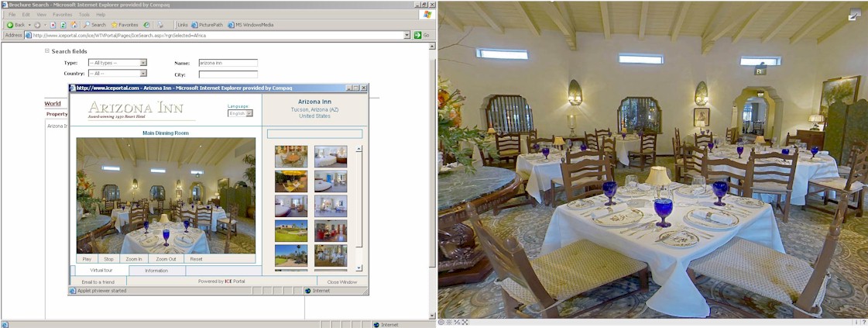Image resolution: width=868 pixels, height=328 pixels.
Task: Open the Help menu
Action: click(x=101, y=15)
